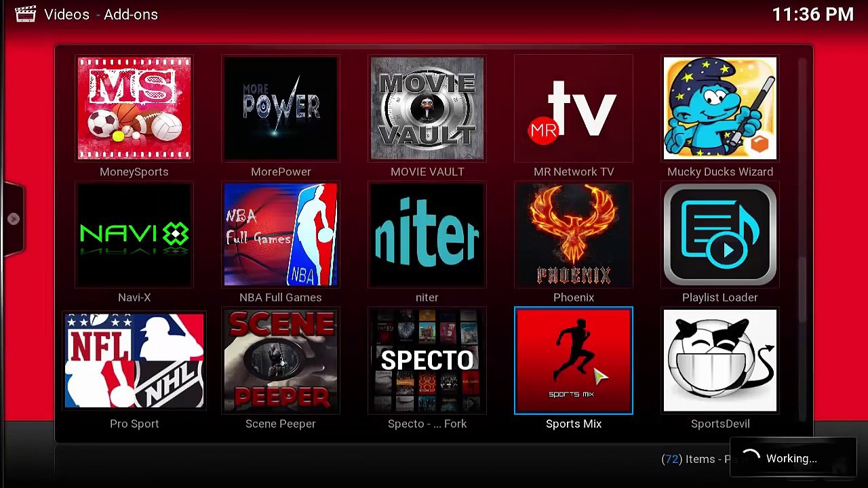868x488 pixels.
Task: Click the NBA Full Games label
Action: [281, 298]
